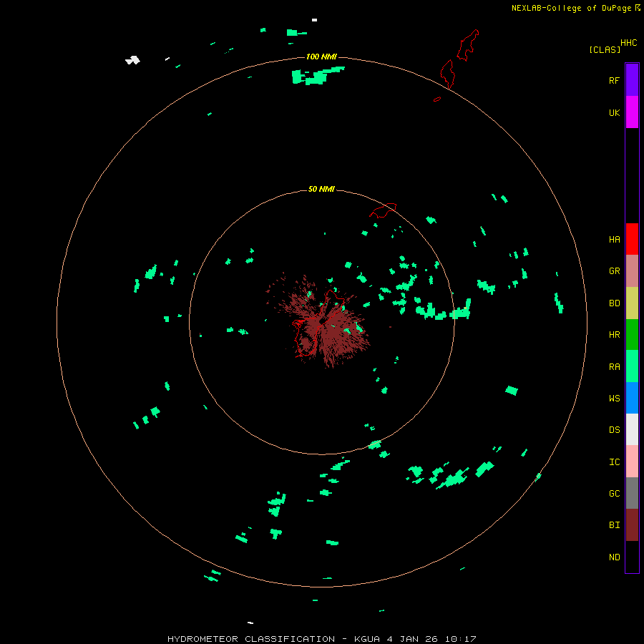Click the 'KGUA' radar site identifier
Image resolution: width=644 pixels, height=644 pixels.
[367, 639]
